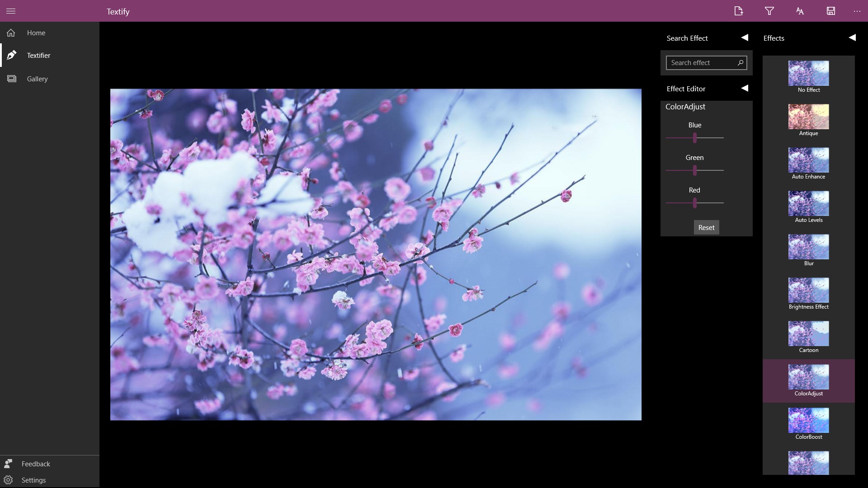Click the search magnifier icon

pyautogui.click(x=740, y=63)
